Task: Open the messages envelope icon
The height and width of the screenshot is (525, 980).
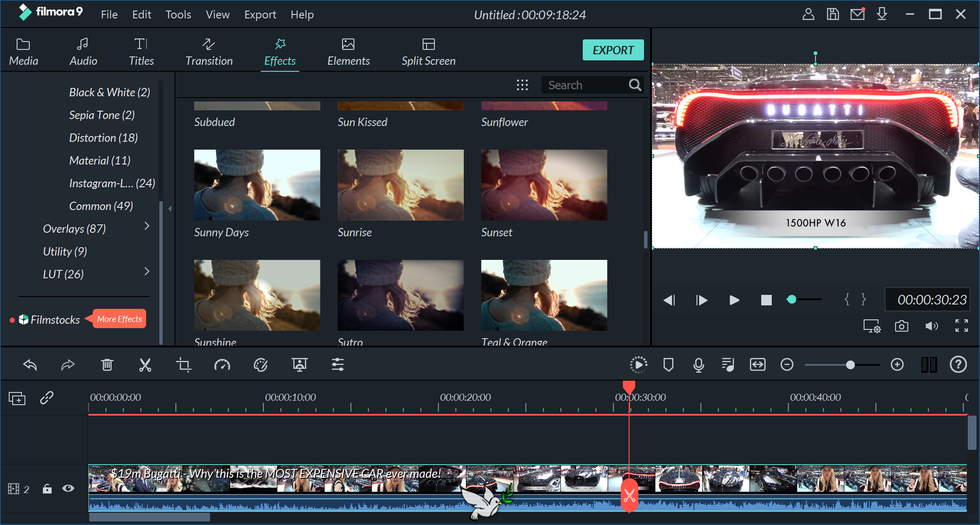Action: pyautogui.click(x=857, y=14)
